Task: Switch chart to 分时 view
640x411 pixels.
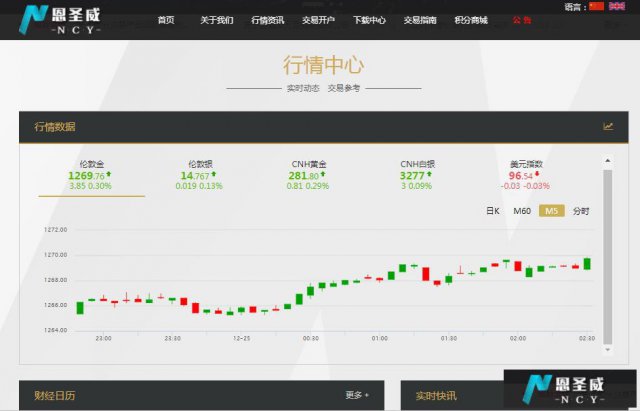Action: (581, 211)
